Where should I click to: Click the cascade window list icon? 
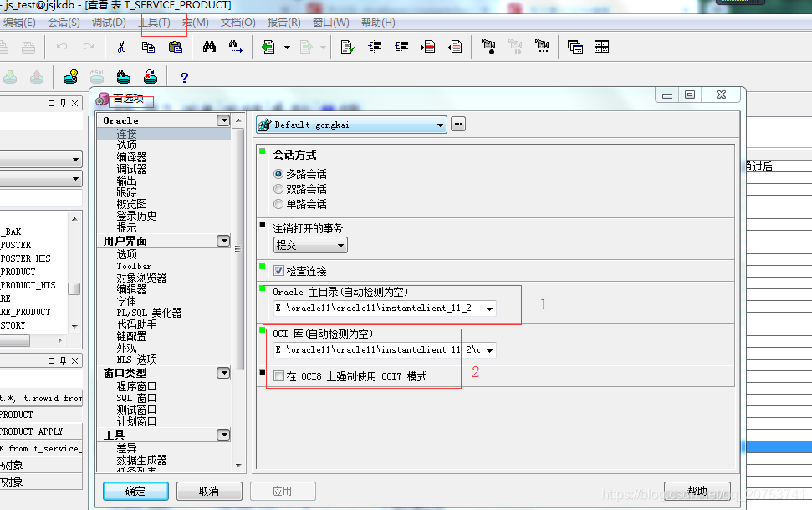coord(575,47)
